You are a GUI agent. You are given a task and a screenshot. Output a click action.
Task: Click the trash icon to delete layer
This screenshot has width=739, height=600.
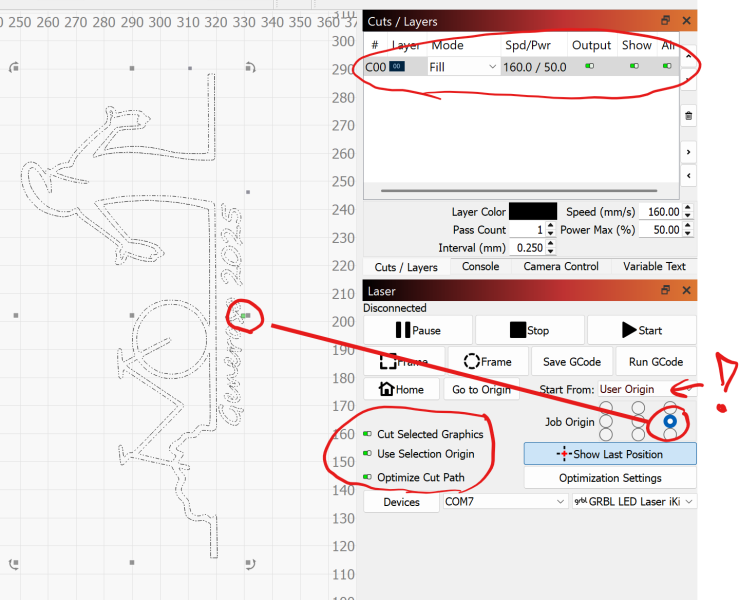pyautogui.click(x=689, y=116)
